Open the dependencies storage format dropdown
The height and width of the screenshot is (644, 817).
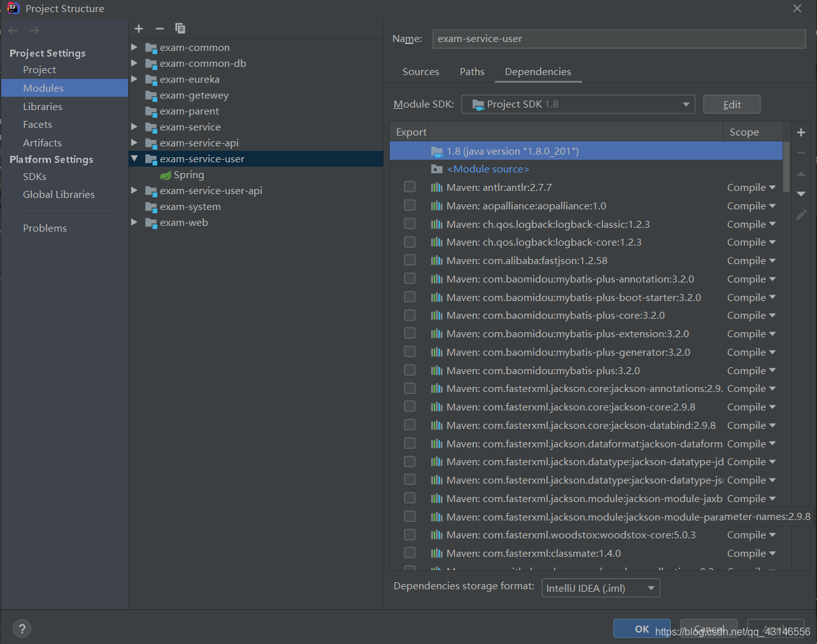[600, 588]
